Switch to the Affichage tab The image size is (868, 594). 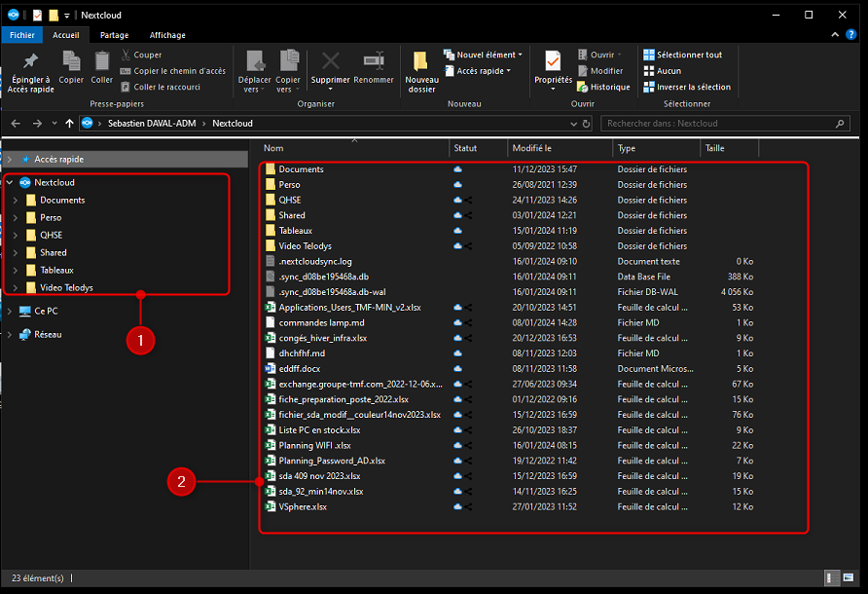(167, 35)
